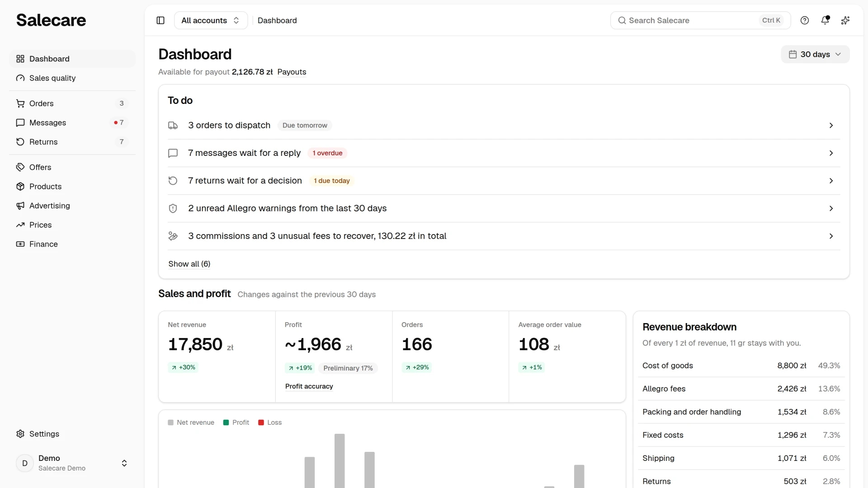Click the shield icon beside Allegro warnings
This screenshot has height=488, width=868.
[173, 208]
